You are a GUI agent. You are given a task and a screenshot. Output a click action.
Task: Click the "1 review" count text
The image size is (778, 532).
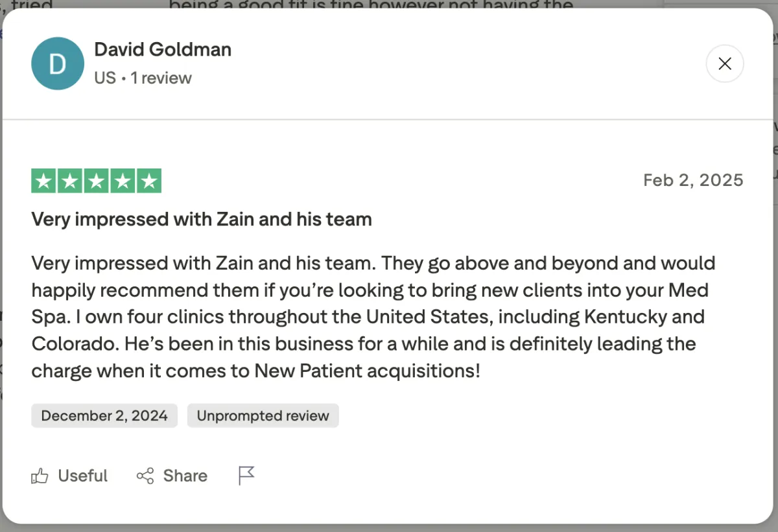click(161, 78)
